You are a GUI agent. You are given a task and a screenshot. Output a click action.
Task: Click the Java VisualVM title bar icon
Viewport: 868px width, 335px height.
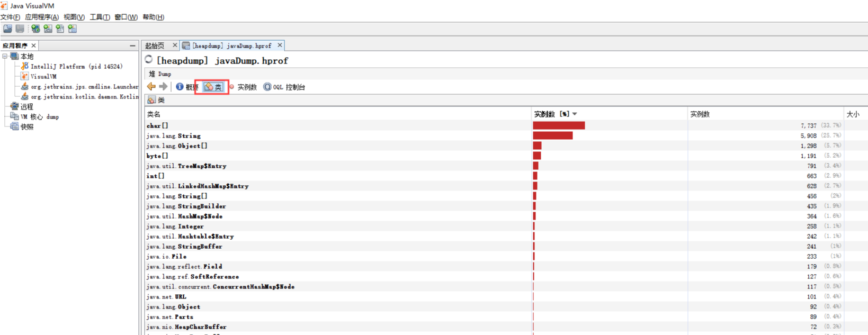[x=4, y=6]
